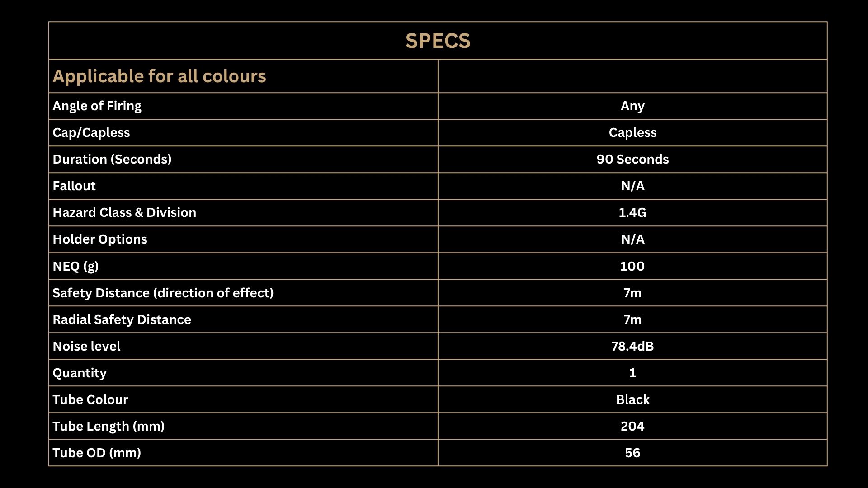
Task: Click the 'Angle of Firing' label
Action: coord(97,106)
